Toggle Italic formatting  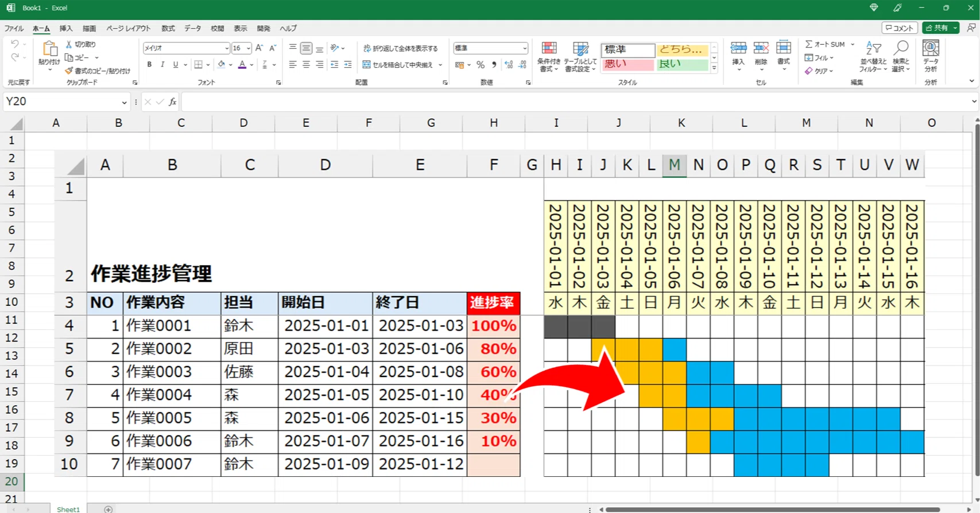click(x=162, y=65)
